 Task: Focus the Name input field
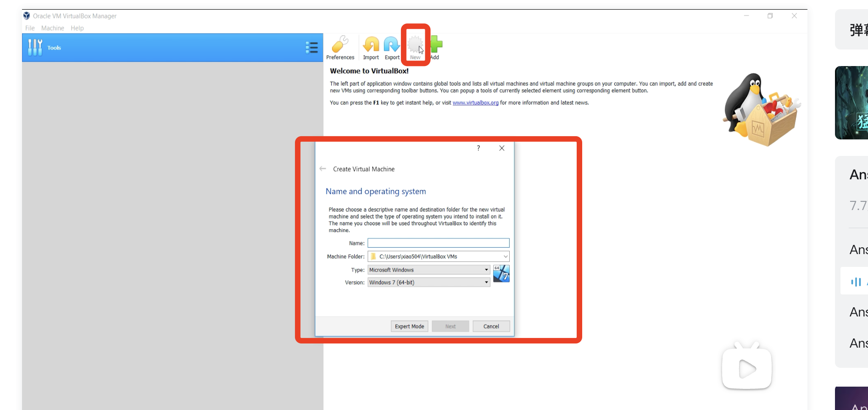438,243
